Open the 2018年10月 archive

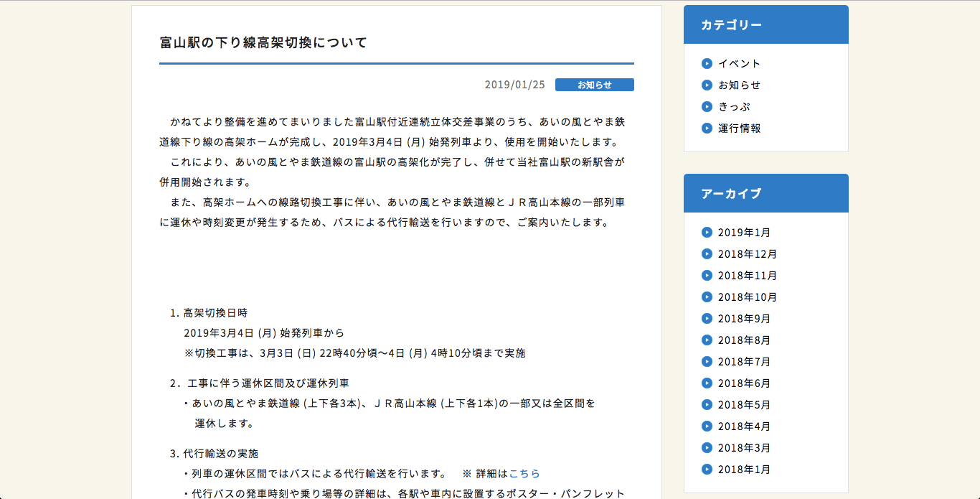click(747, 297)
